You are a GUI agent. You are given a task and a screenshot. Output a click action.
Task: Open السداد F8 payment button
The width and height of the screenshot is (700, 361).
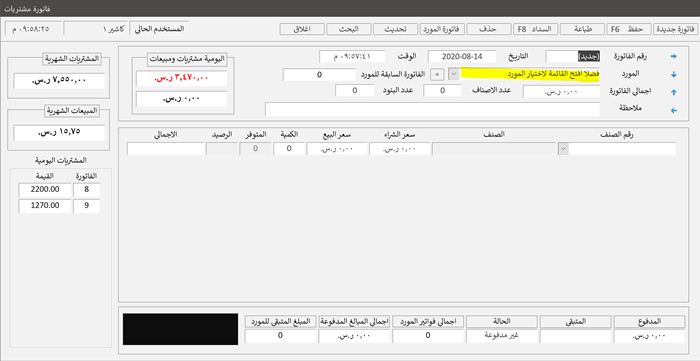tap(535, 29)
